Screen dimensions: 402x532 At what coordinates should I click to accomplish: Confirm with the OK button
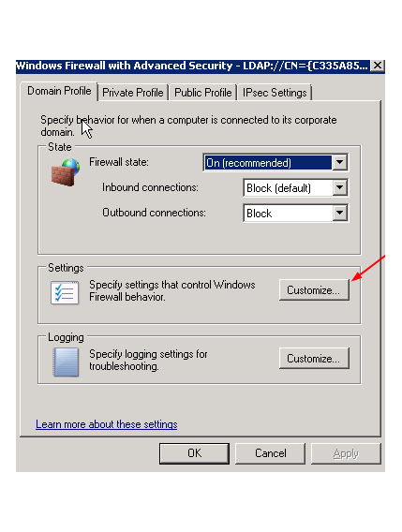(194, 453)
